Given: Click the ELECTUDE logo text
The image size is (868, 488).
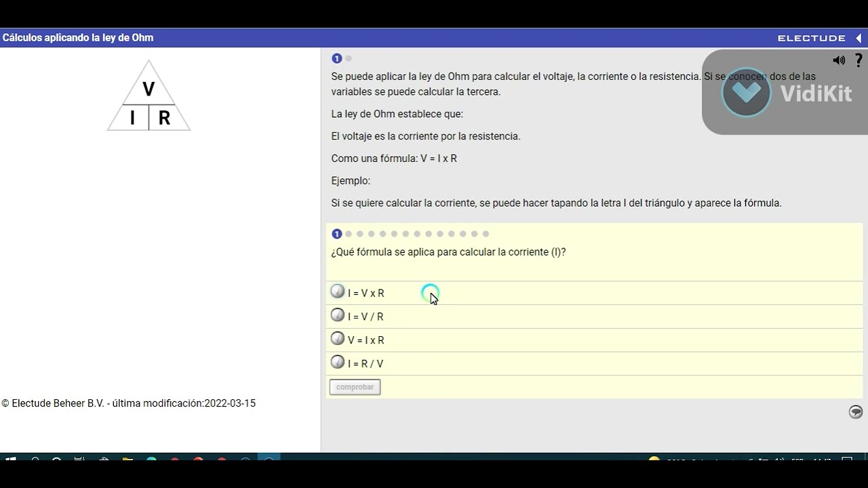Looking at the screenshot, I should (812, 38).
